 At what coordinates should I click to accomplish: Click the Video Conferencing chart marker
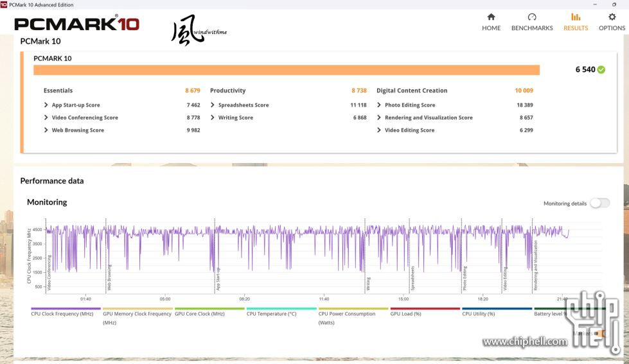49,273
